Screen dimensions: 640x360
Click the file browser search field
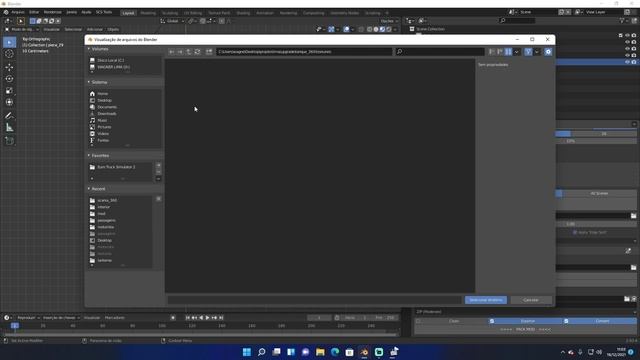coord(440,52)
